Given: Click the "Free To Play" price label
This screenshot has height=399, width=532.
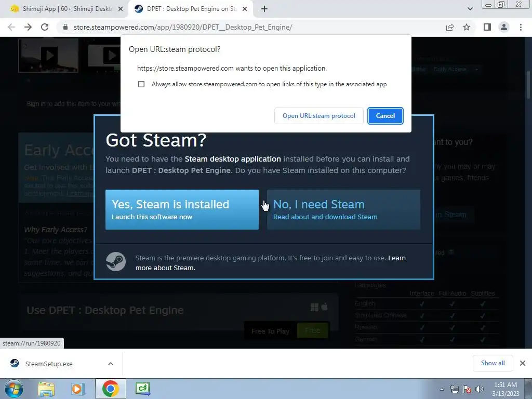Looking at the screenshot, I should (270, 331).
